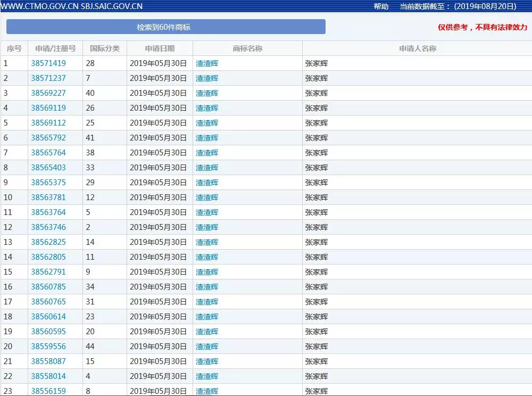View details for application 38565792
The width and height of the screenshot is (532, 396).
coord(48,138)
